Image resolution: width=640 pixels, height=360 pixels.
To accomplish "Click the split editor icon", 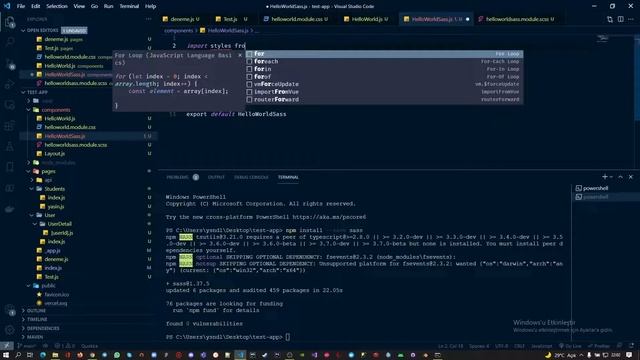I will tap(620, 19).
